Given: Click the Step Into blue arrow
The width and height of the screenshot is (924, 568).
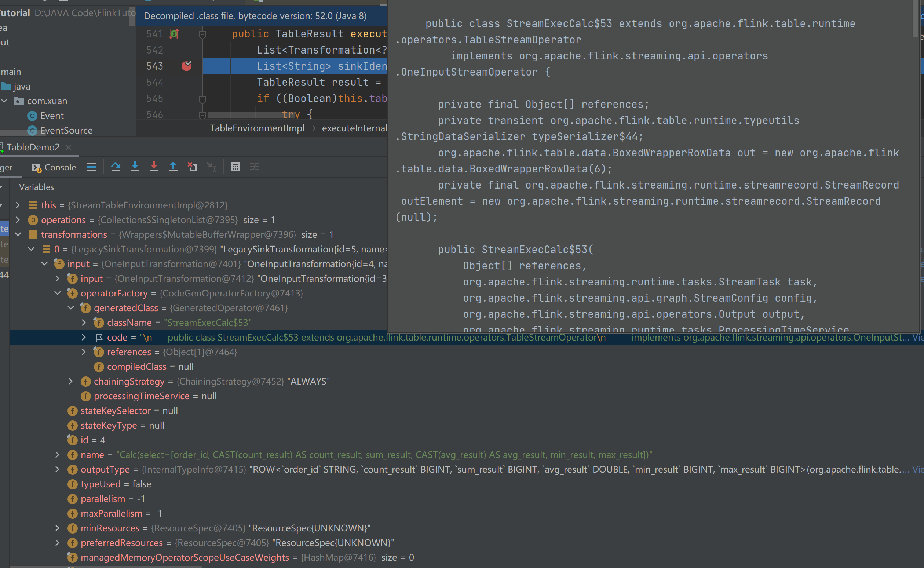Looking at the screenshot, I should click(135, 167).
